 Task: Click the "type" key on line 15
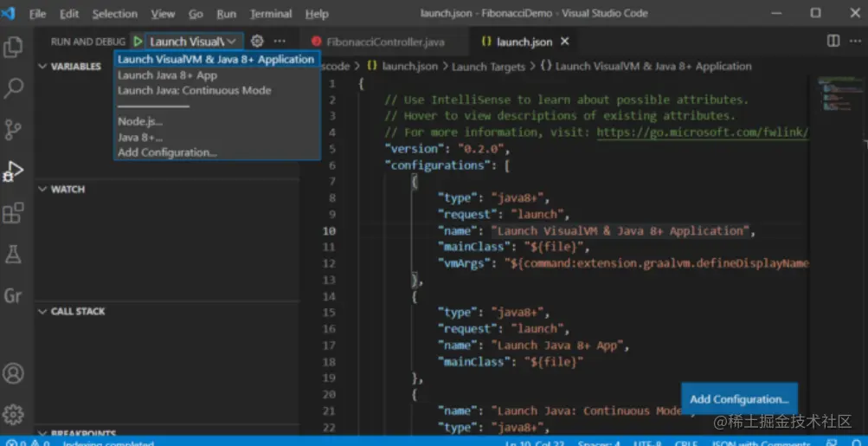457,313
